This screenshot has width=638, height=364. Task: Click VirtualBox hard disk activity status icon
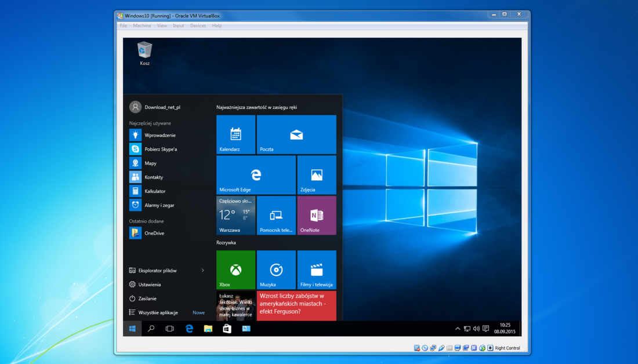click(416, 348)
